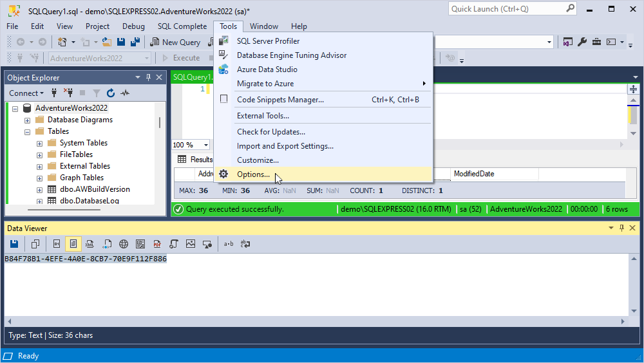
Task: Open Activity Monitor icon in Object Explorer
Action: pyautogui.click(x=125, y=93)
